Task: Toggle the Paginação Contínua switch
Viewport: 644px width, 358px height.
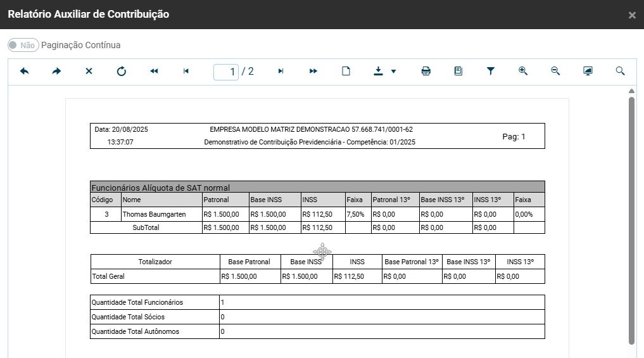Action: (x=23, y=45)
